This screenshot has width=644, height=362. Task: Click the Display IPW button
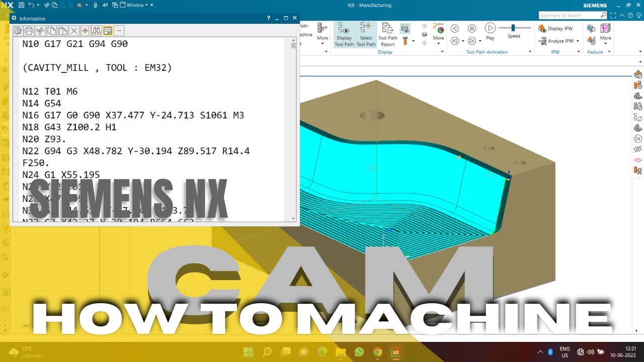(x=555, y=29)
